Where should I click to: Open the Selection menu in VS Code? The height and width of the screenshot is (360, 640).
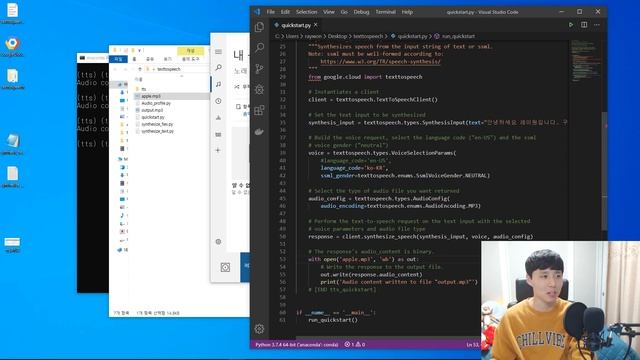307,12
